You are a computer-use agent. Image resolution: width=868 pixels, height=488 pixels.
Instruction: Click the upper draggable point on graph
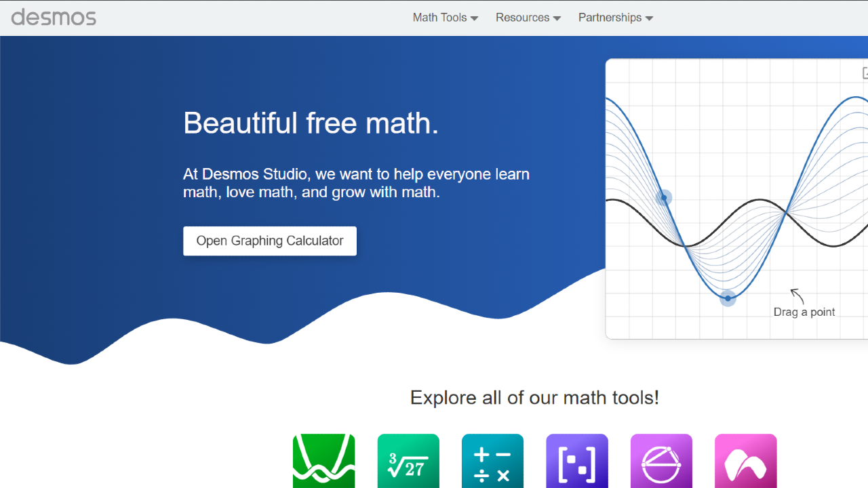664,197
